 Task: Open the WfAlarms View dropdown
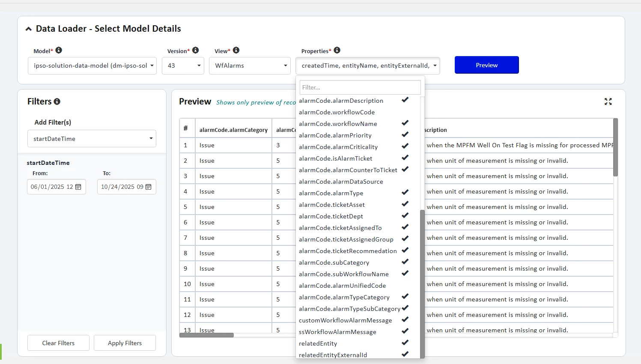tap(250, 66)
